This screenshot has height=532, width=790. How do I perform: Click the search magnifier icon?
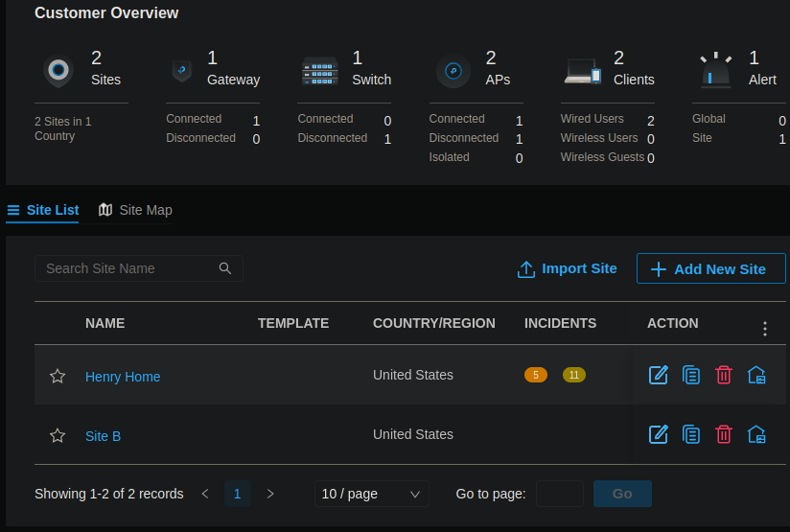point(225,268)
